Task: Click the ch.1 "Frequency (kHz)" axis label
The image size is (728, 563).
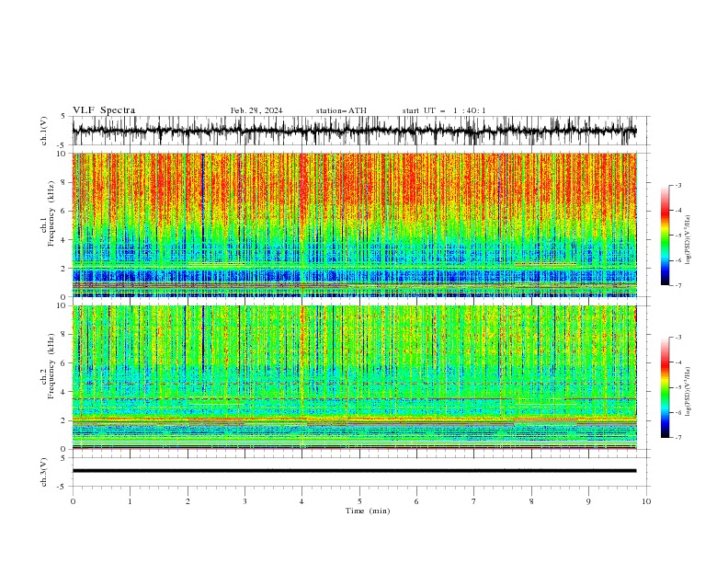Action: point(51,214)
